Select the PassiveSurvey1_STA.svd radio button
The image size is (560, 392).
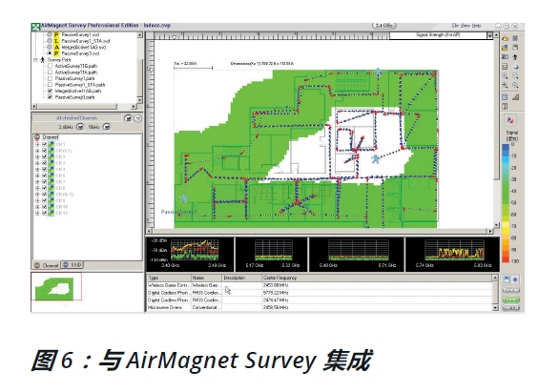click(50, 41)
